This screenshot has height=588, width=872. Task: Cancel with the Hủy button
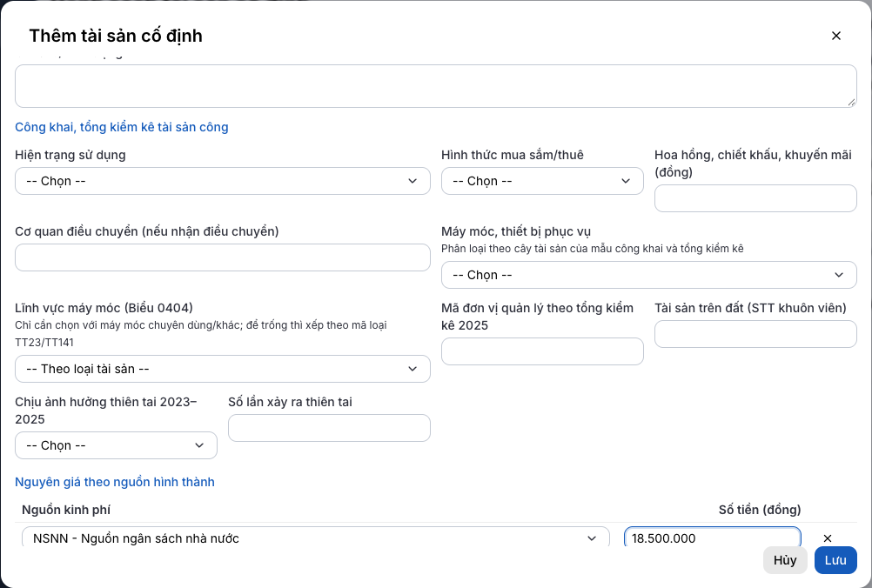pos(785,560)
